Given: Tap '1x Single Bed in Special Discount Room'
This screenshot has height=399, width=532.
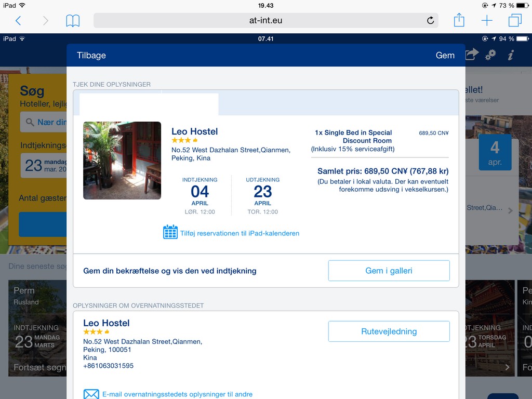Looking at the screenshot, I should click(353, 137).
